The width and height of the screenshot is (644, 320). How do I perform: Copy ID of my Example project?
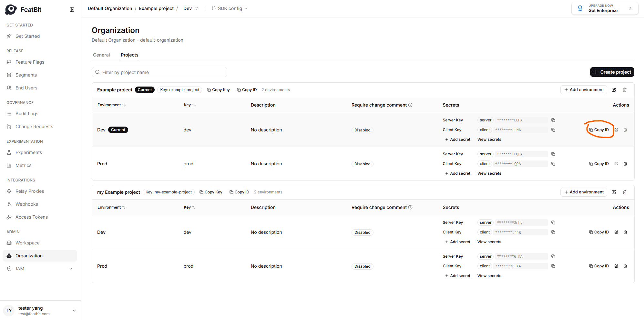[x=239, y=192]
